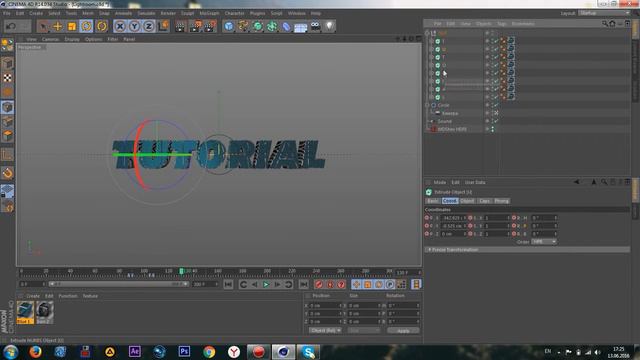
Task: Open Edit Render Settings icon
Action: click(x=210, y=26)
